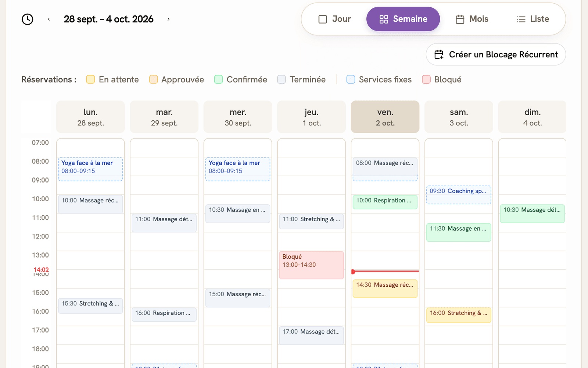
Task: Open Monday's 10:00 Massage event
Action: [x=90, y=204]
